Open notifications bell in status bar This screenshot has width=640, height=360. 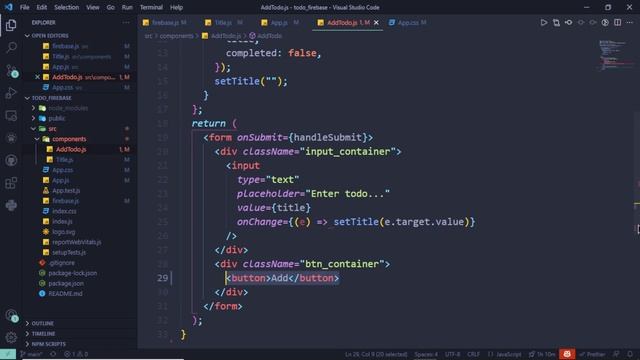631,354
